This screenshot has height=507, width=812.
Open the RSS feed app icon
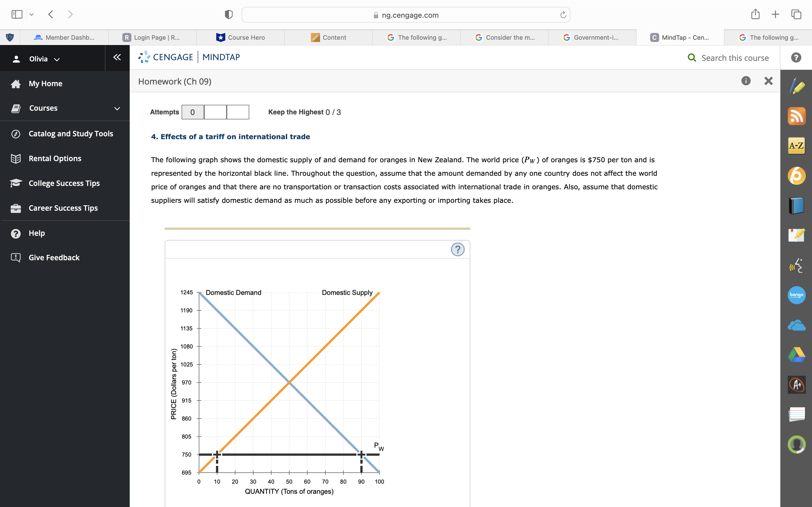[796, 116]
